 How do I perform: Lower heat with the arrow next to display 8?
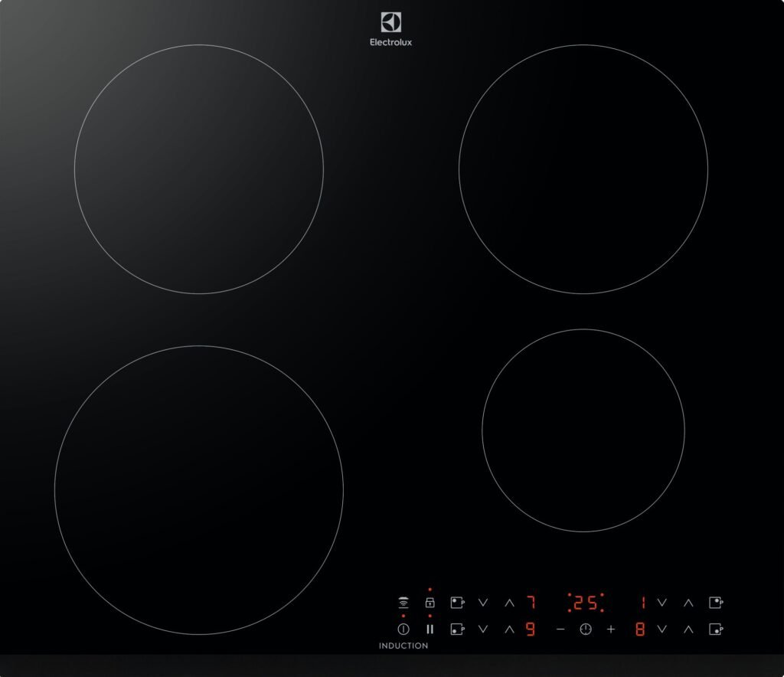coord(662,629)
